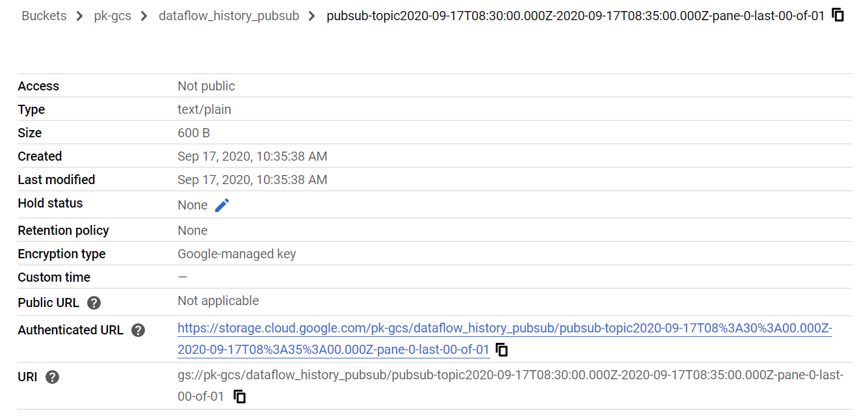868x417 pixels.
Task: Click the chevron after pk-gcs
Action: pyautogui.click(x=145, y=16)
